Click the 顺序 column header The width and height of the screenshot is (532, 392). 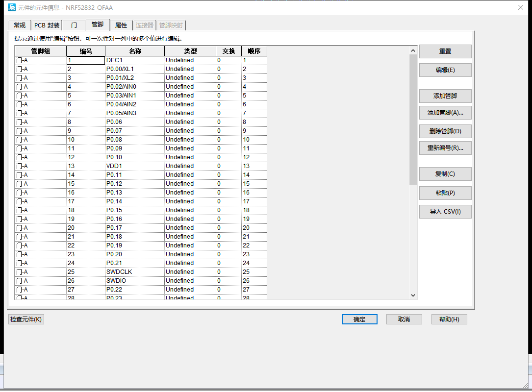tap(254, 51)
